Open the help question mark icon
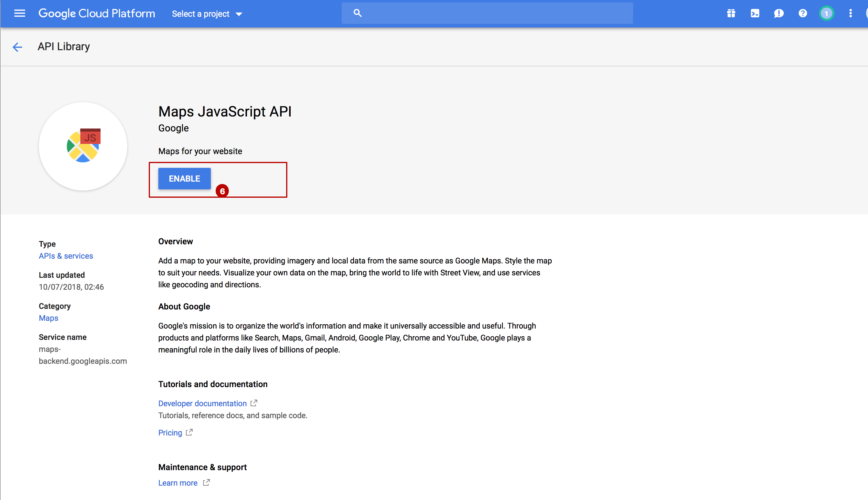The width and height of the screenshot is (868, 500). click(x=802, y=13)
